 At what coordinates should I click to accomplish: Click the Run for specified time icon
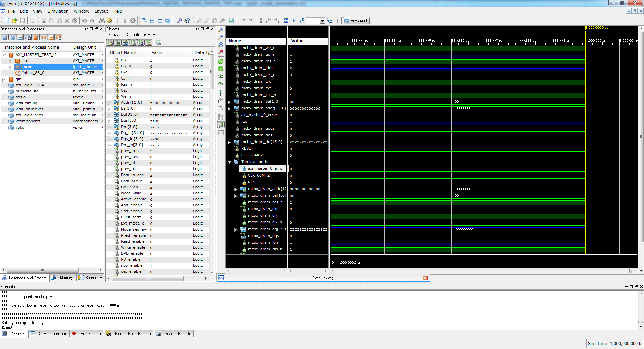(x=302, y=21)
